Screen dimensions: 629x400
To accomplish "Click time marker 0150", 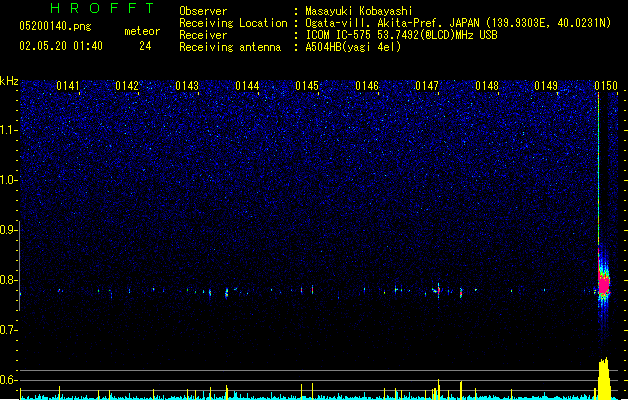I will (x=606, y=86).
